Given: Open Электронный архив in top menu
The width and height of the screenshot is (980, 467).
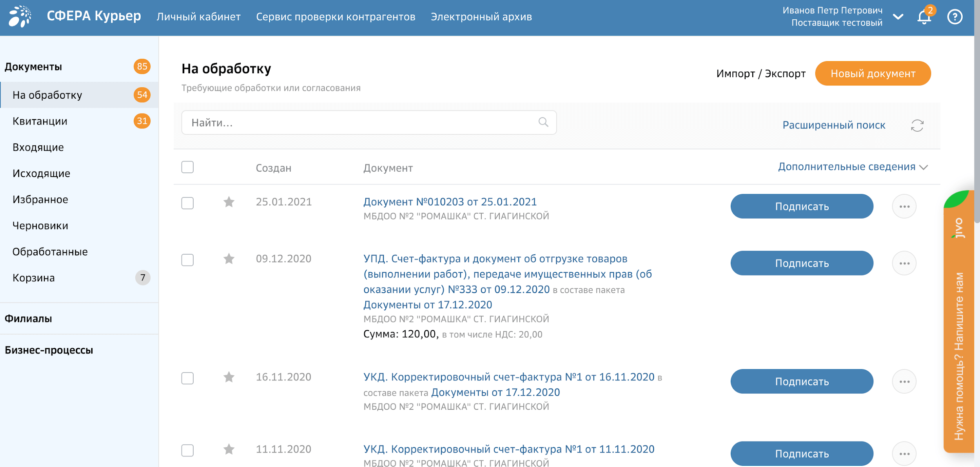Looking at the screenshot, I should coord(481,17).
